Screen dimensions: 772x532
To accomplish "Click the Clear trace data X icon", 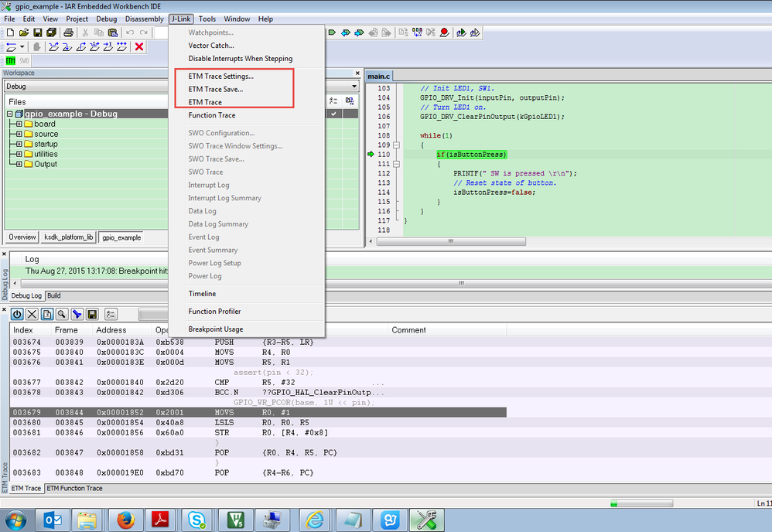I will click(x=32, y=314).
